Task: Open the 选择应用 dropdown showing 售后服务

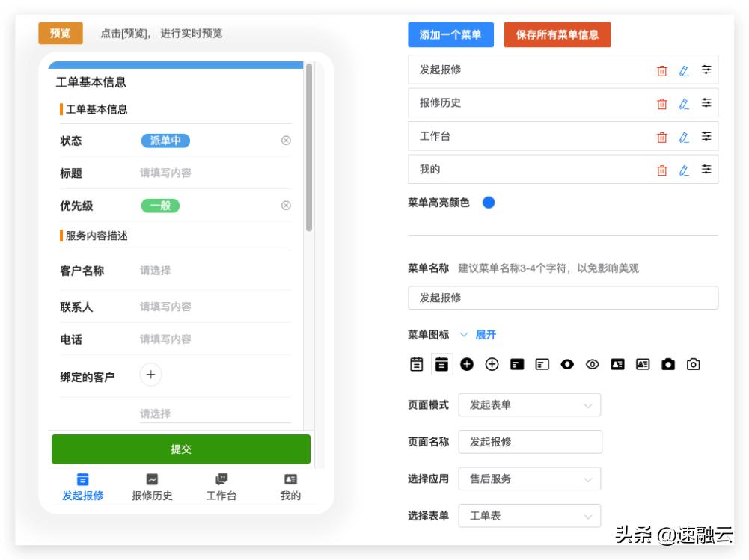Action: (529, 479)
